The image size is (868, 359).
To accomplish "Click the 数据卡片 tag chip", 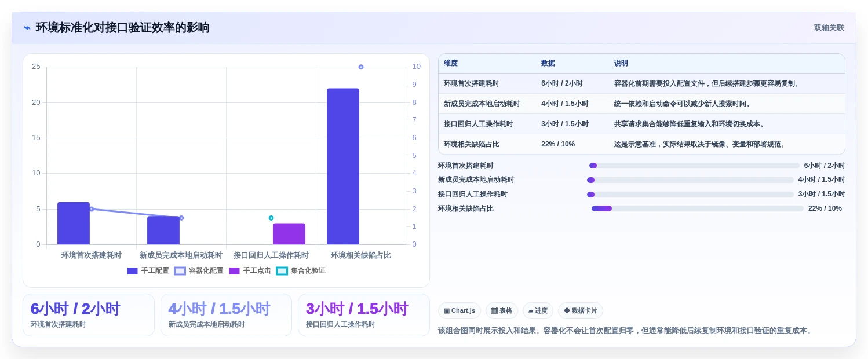I will point(581,310).
